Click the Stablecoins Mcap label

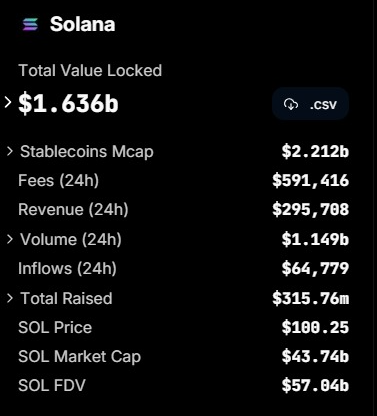(87, 152)
